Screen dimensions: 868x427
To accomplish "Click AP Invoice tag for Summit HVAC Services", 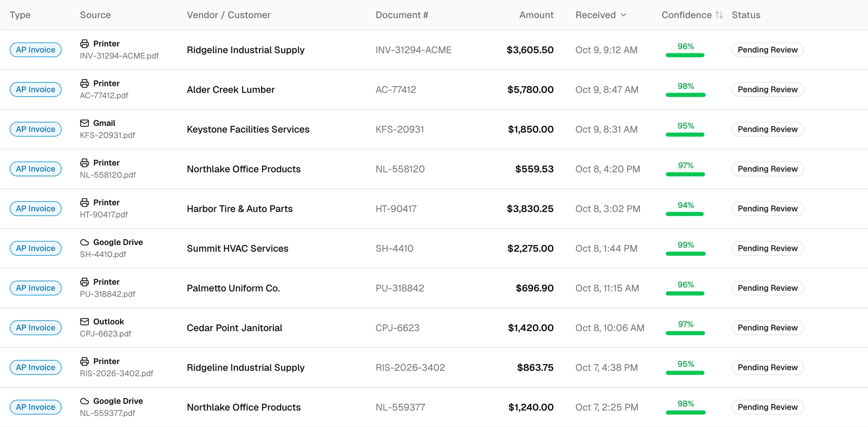I will (36, 248).
